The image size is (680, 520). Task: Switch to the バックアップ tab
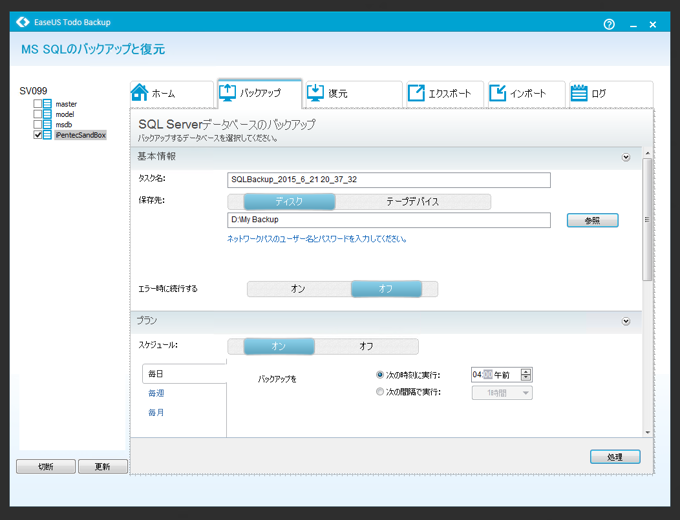pyautogui.click(x=259, y=93)
